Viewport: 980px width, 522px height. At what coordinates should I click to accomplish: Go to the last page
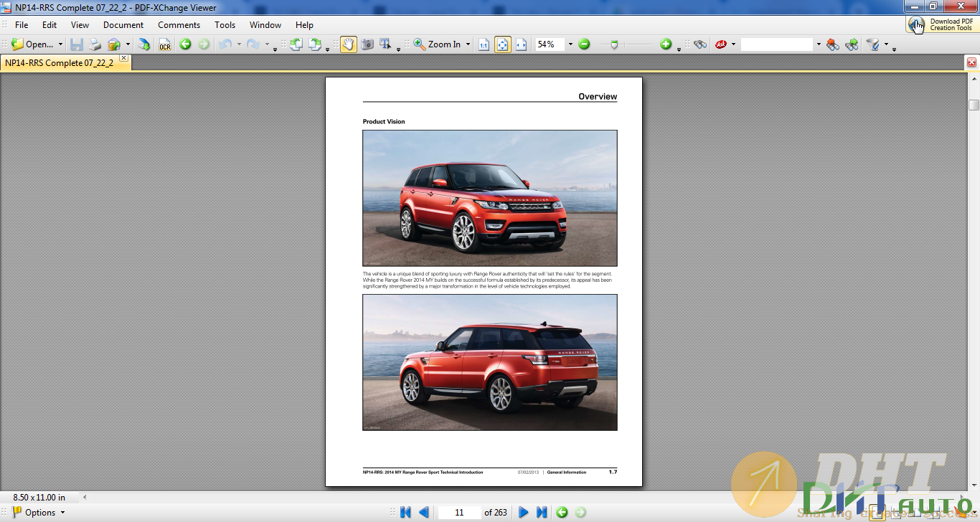pyautogui.click(x=542, y=512)
